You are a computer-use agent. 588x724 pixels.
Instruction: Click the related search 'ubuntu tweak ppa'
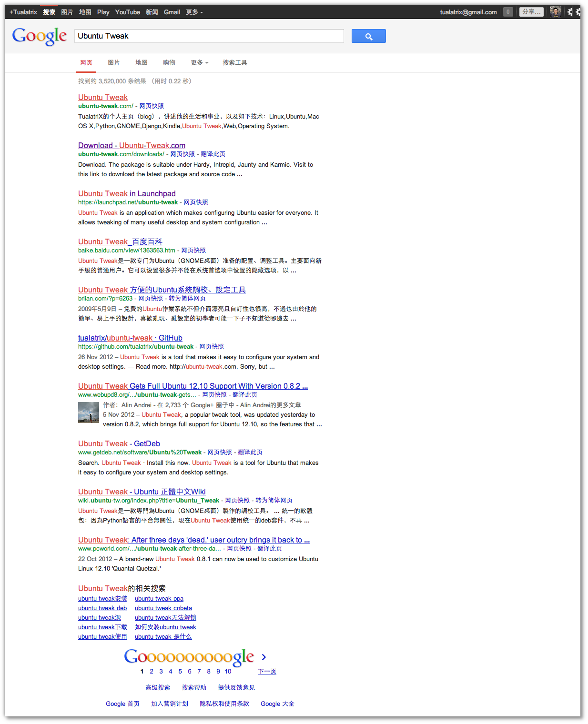click(x=159, y=598)
